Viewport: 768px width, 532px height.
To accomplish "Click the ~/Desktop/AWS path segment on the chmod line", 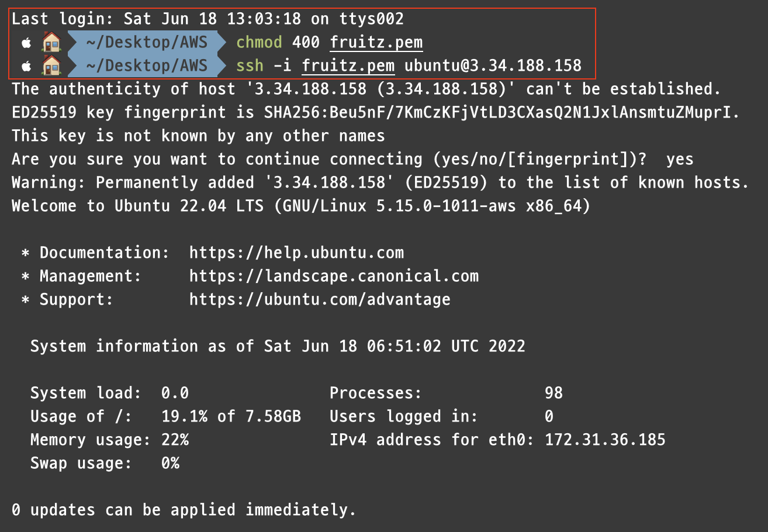I will 147,43.
